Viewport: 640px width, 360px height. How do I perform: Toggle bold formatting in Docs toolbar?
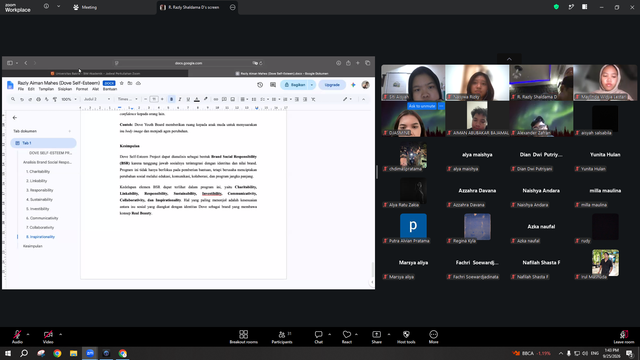pos(171,99)
